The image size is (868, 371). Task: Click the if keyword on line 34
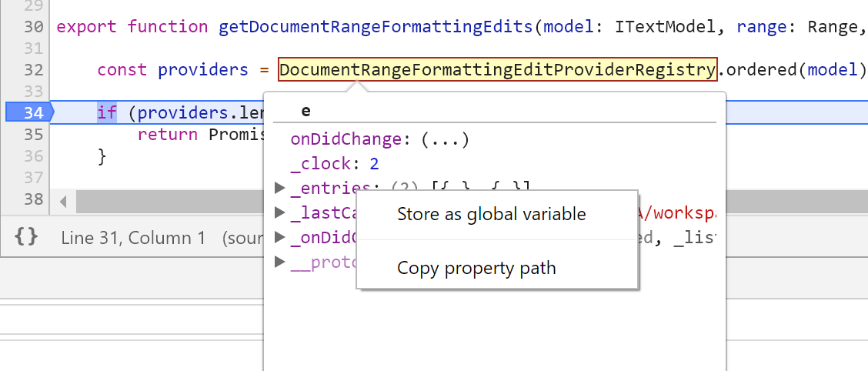tap(108, 112)
